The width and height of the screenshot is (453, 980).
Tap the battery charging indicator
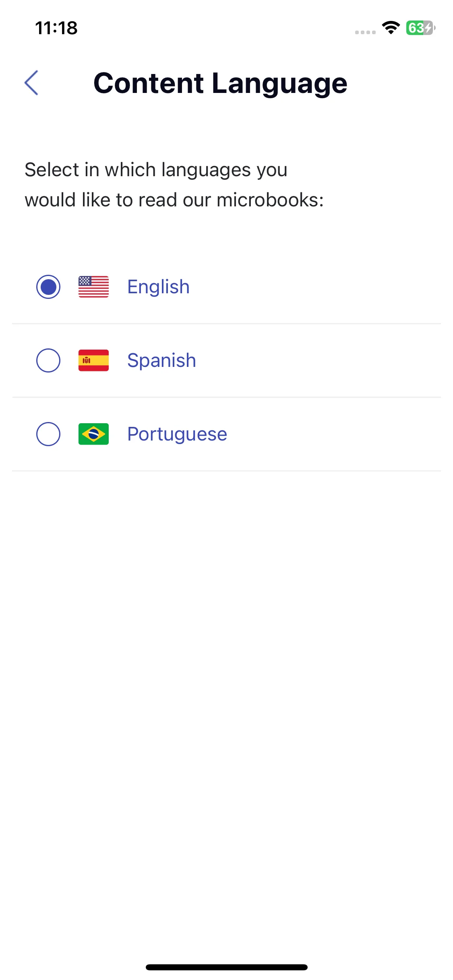point(421,28)
